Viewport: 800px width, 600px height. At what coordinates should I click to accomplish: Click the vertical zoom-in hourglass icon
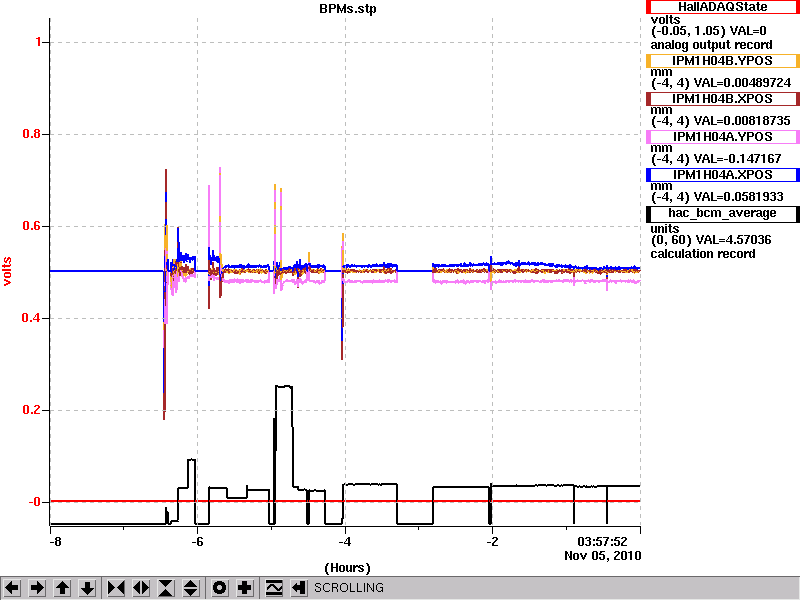click(166, 588)
